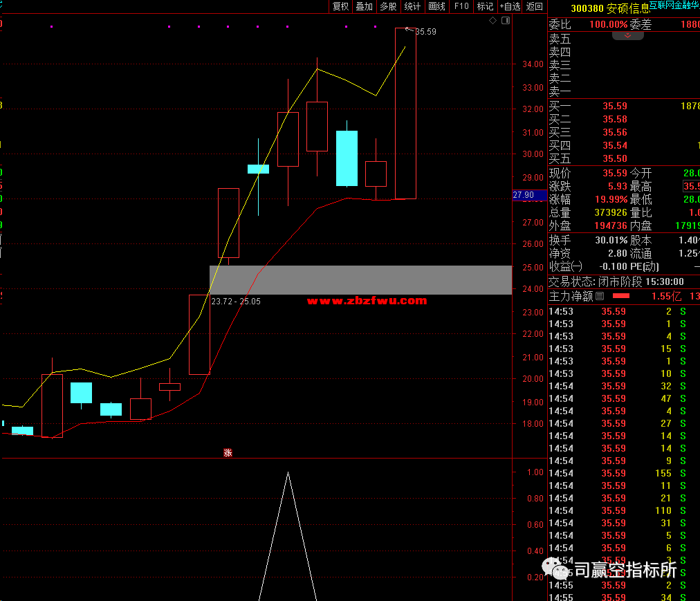700x601 pixels.
Task: Select the 买一 price 35.59
Action: point(615,107)
